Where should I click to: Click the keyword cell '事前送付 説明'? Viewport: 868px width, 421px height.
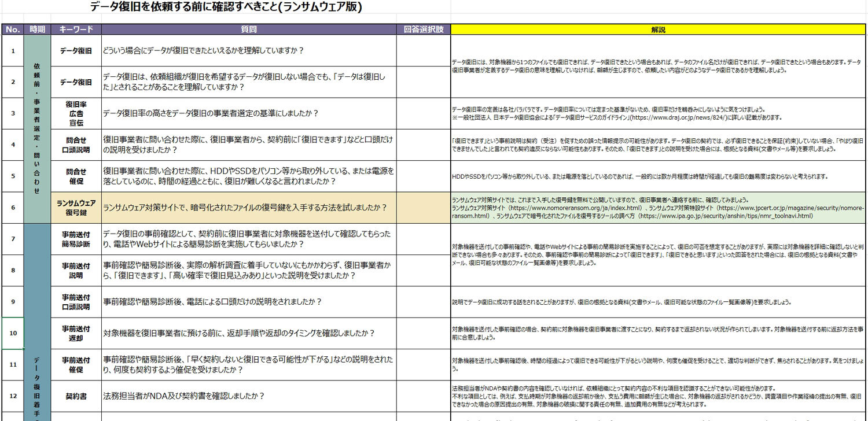click(x=76, y=270)
